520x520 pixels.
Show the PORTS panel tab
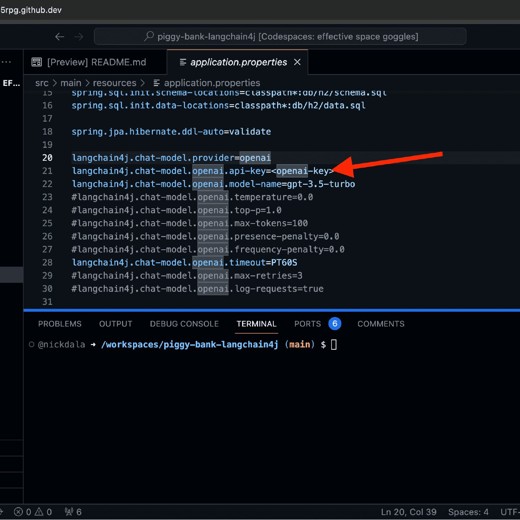(x=307, y=324)
